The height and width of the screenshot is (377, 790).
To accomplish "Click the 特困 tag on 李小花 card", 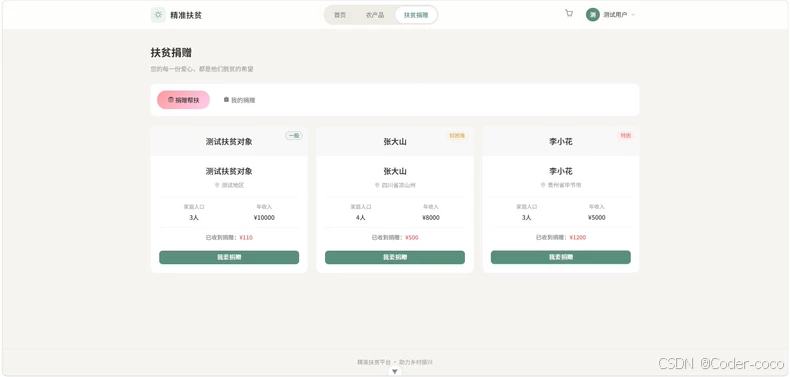I will [x=625, y=136].
